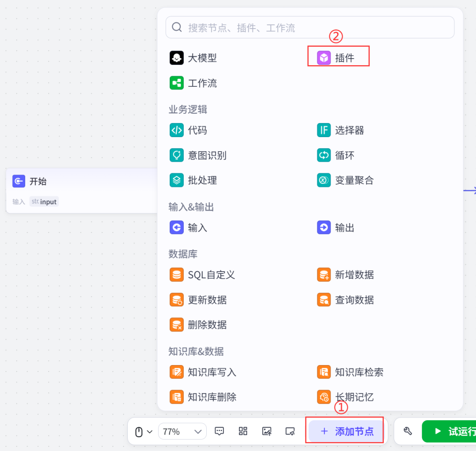
Task: Click the screen pointer icon in toolbar
Action: tap(290, 431)
